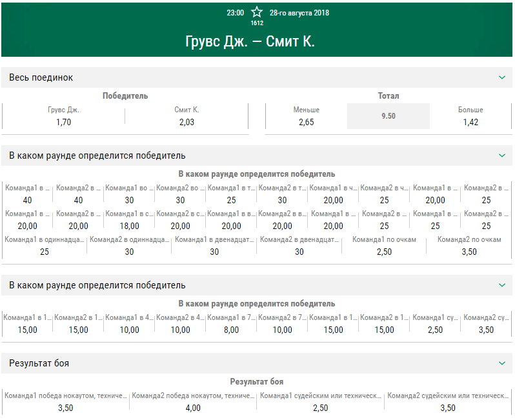Pick Команда2 в двенадцат... odds 30
515x420 pixels.
point(299,246)
